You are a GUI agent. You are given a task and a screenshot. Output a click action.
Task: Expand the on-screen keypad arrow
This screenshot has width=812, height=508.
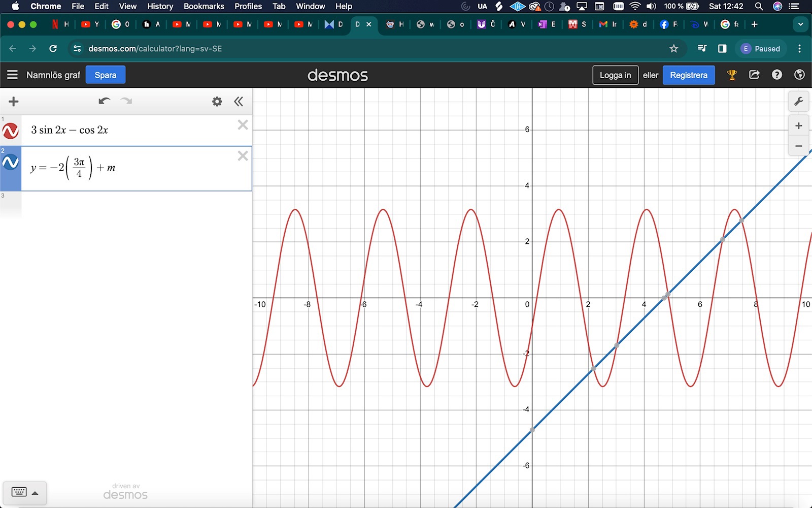point(35,493)
